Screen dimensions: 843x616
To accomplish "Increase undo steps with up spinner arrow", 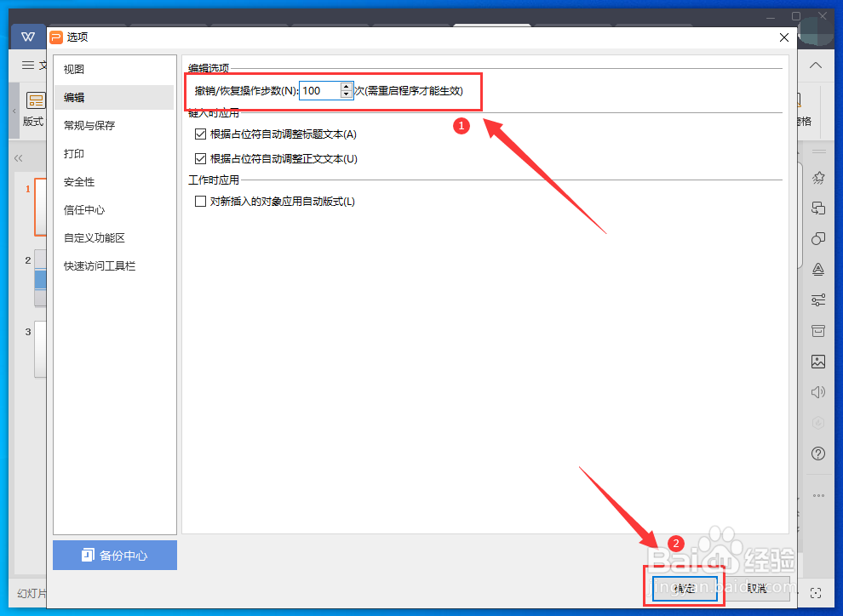I will coord(347,87).
